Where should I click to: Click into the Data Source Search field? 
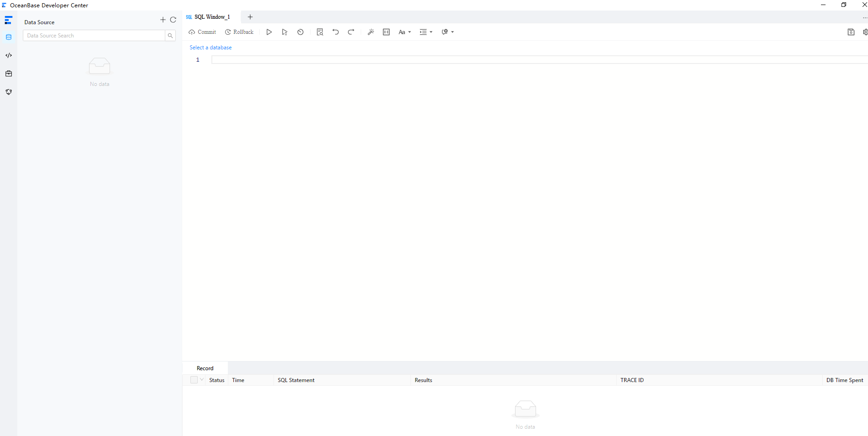94,36
